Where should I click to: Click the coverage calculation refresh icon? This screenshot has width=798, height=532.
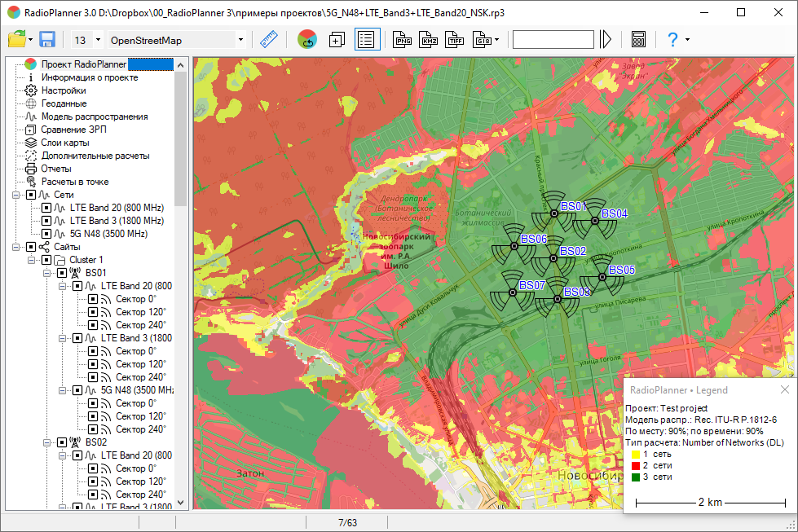point(307,39)
